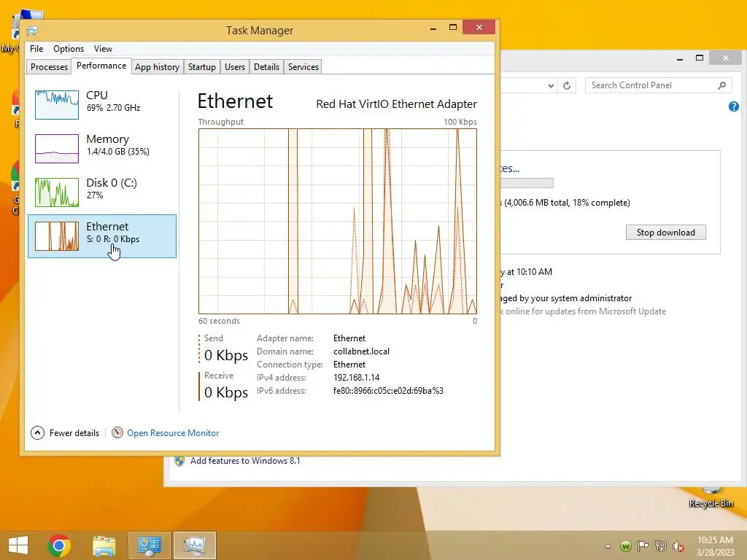747x560 pixels.
Task: Click the Control Panel refresh icon
Action: click(x=567, y=86)
